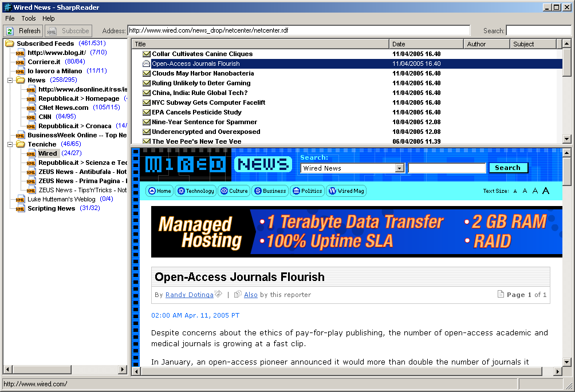The width and height of the screenshot is (575, 392).
Task: Select the Repubblica.it > Scienza e Tec feed
Action: [x=82, y=163]
